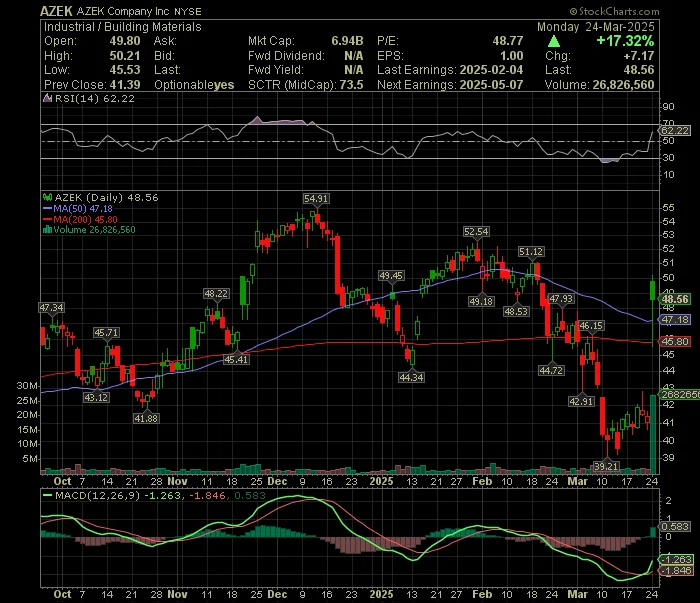Click the Last Earnings 2025-02-04 date
This screenshot has height=603, width=700.
click(x=491, y=70)
